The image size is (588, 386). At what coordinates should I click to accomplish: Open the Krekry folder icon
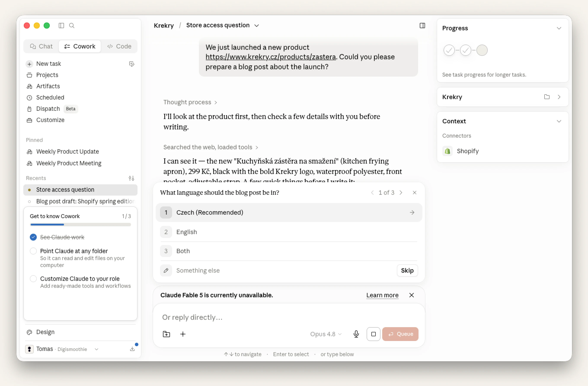(x=547, y=97)
